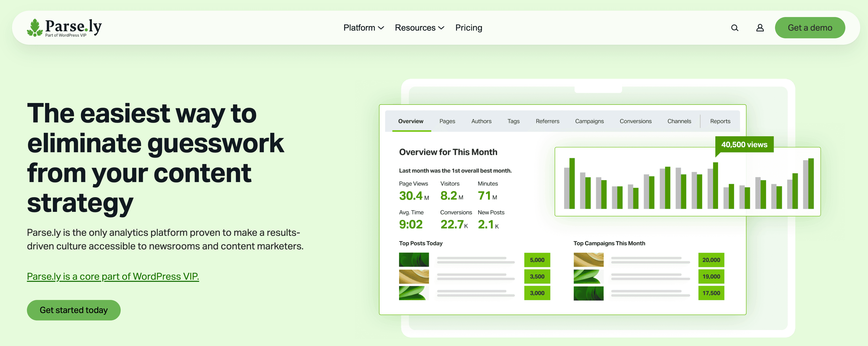Viewport: 868px width, 346px height.
Task: Click the Part of WordPress VIP tagline
Action: [66, 35]
